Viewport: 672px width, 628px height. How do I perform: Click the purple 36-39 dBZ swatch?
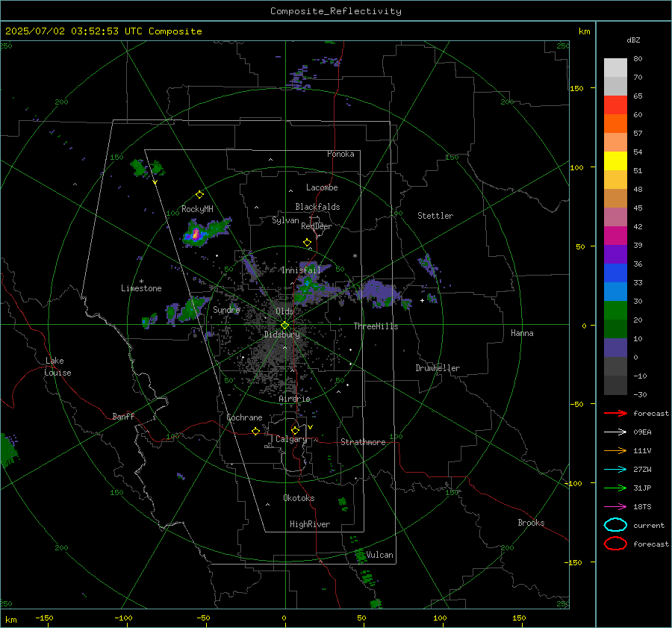(615, 255)
